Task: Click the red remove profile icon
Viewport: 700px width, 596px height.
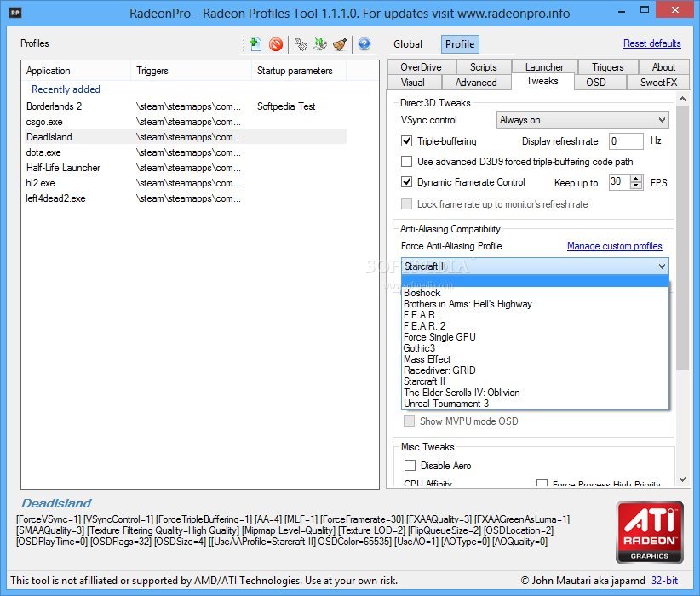Action: [276, 44]
